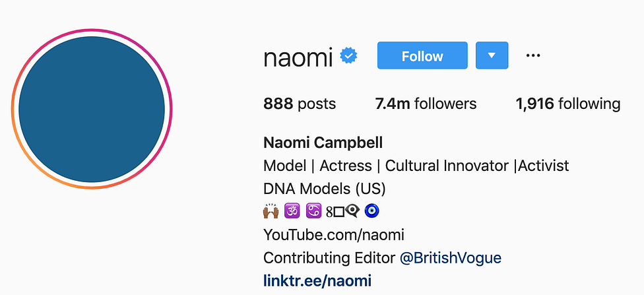The height and width of the screenshot is (295, 644).
Task: Open the linktr.ee/naomi link
Action: point(317,281)
